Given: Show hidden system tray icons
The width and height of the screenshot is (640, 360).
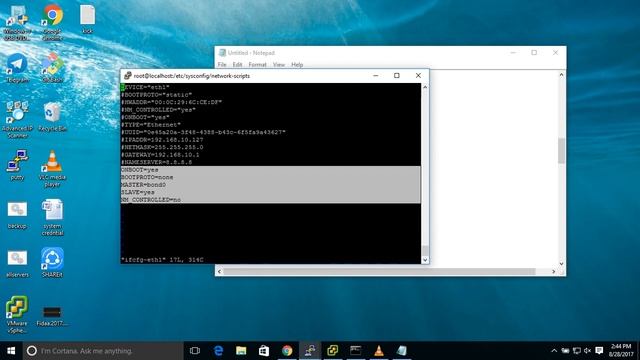Looking at the screenshot, I should click(554, 351).
